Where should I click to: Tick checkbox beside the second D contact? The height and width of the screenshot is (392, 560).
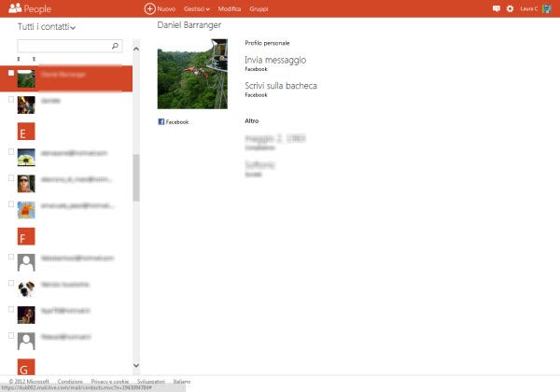click(x=11, y=99)
